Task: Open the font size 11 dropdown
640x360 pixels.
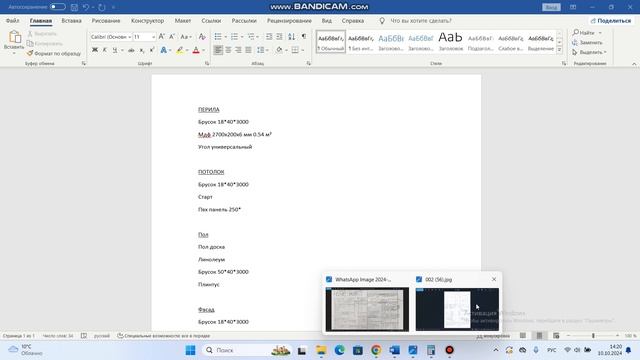Action: pos(153,37)
